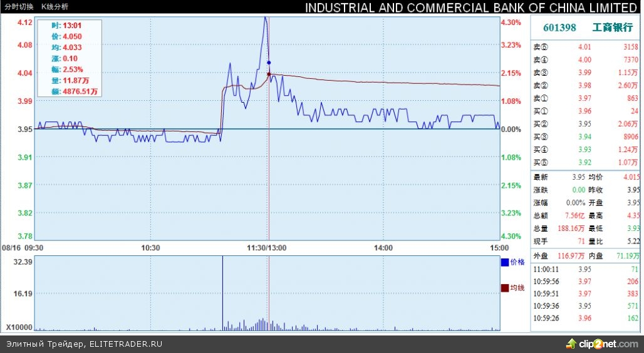Screen dimensions: 644x353
Task: Click the clip2net green arrow logo icon
Action: pyautogui.click(x=571, y=344)
